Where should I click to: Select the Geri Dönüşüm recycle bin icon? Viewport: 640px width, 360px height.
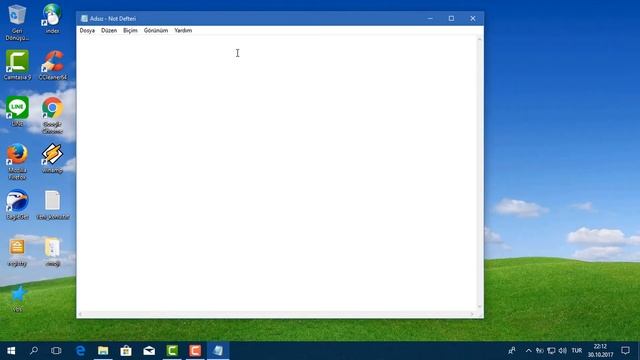tap(17, 22)
